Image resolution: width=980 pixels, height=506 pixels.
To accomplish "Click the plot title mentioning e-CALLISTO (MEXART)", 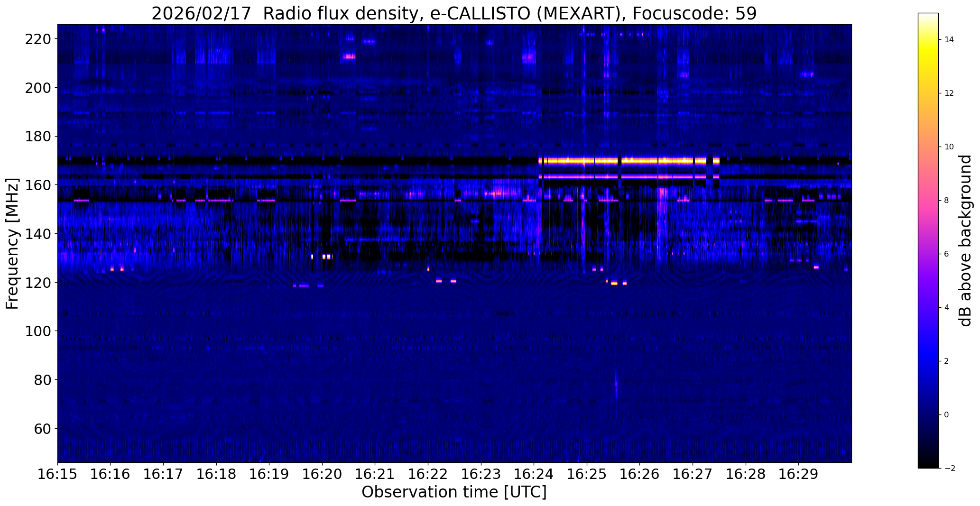I will coord(454,13).
